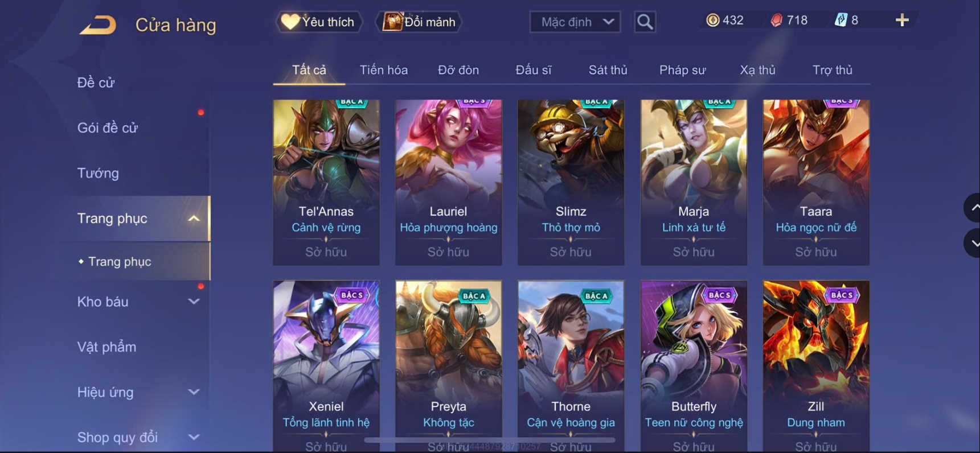Viewport: 980px width, 453px height.
Task: Click the up arrow on right edge
Action: tap(973, 208)
